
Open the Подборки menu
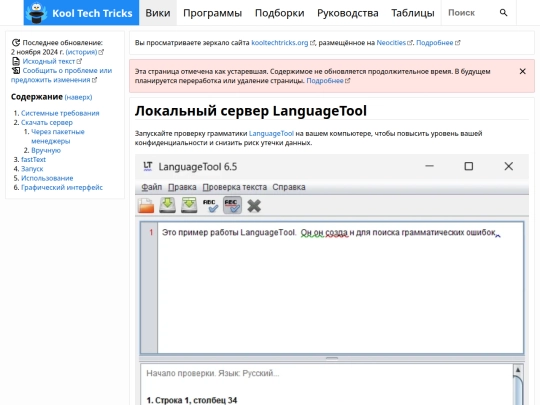pos(280,13)
